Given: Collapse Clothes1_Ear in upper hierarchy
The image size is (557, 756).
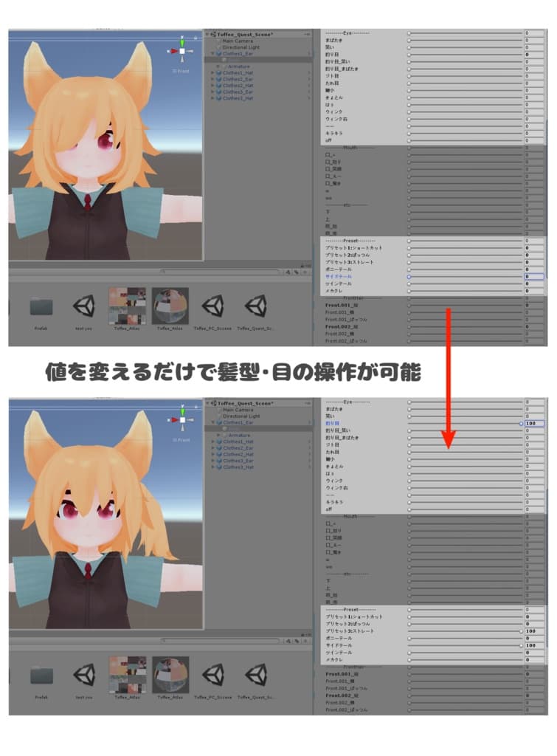Looking at the screenshot, I should 212,53.
